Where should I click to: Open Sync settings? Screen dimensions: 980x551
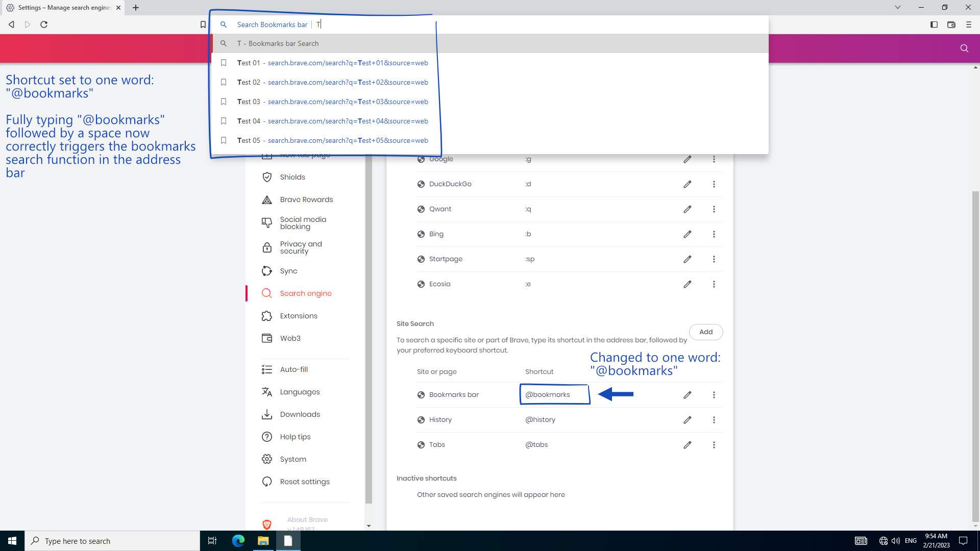tap(289, 271)
